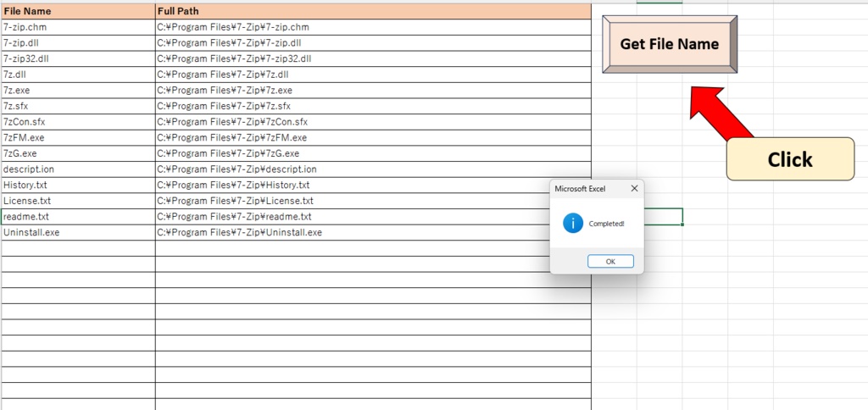The width and height of the screenshot is (868, 410).
Task: Select the Full Path header cell
Action: pos(373,11)
